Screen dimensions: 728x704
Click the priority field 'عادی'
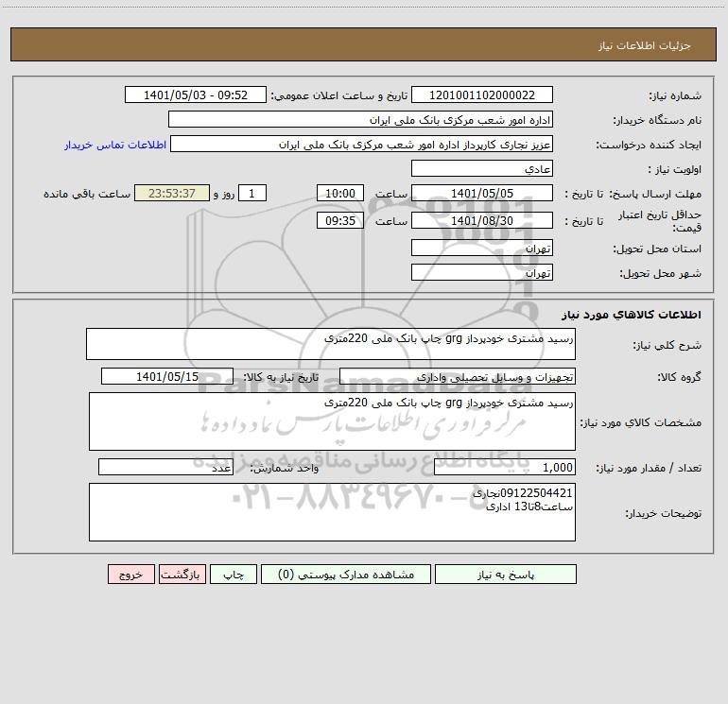[482, 168]
